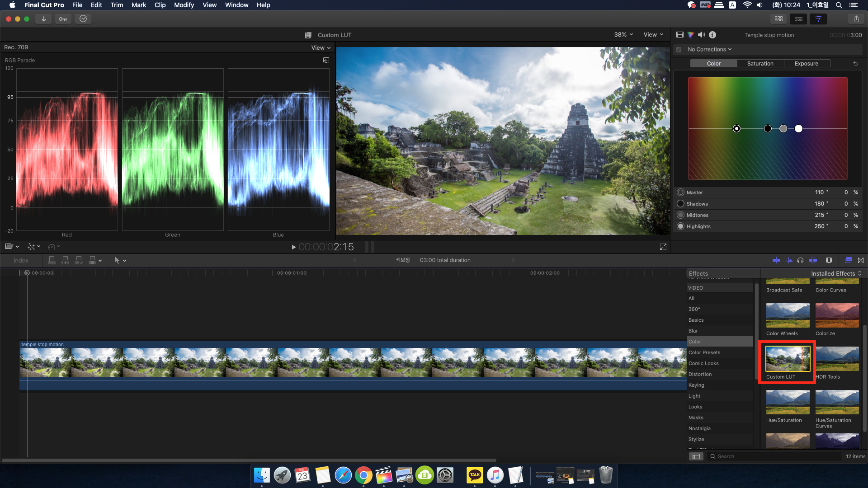Click the Highlights white puck on color board
The width and height of the screenshot is (868, 488).
click(799, 129)
